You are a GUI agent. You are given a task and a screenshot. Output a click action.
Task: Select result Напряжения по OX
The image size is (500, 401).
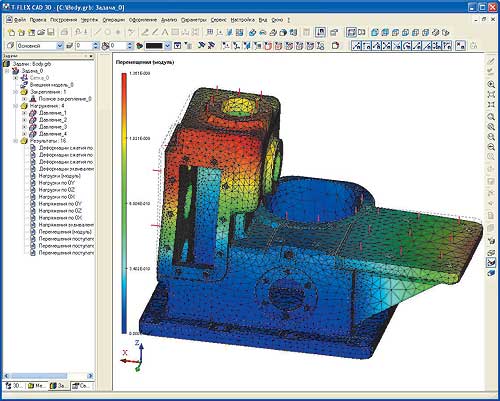pyautogui.click(x=60, y=218)
